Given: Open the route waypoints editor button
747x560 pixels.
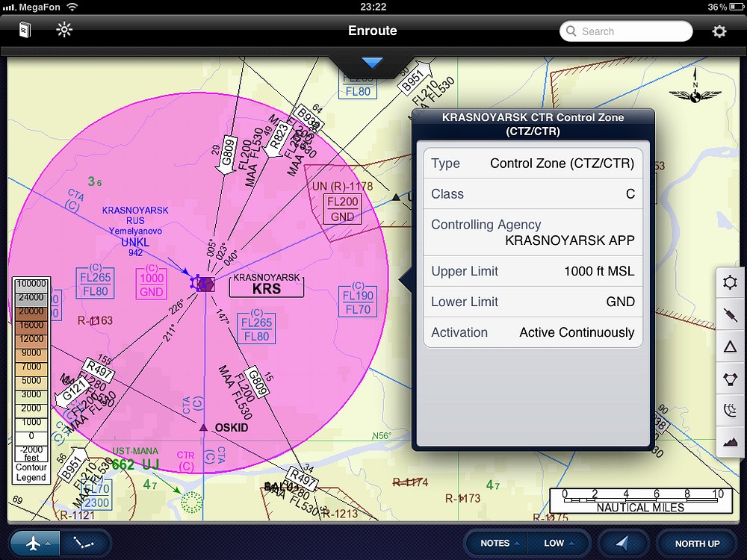Looking at the screenshot, I should (84, 543).
